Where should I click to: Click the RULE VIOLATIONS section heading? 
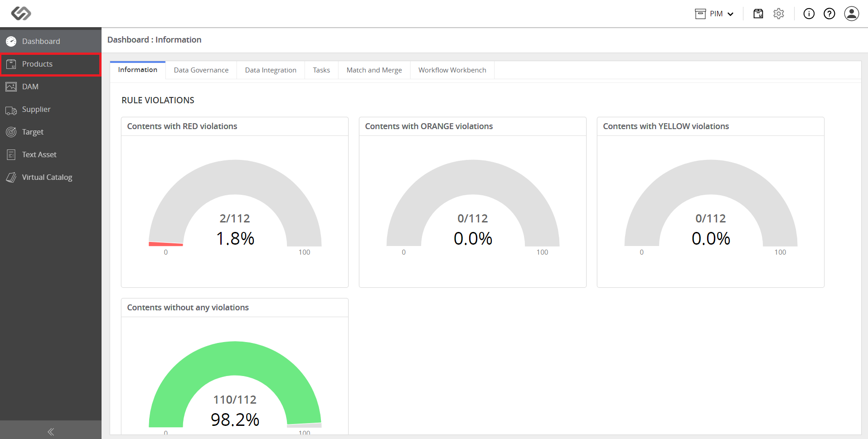pos(158,100)
